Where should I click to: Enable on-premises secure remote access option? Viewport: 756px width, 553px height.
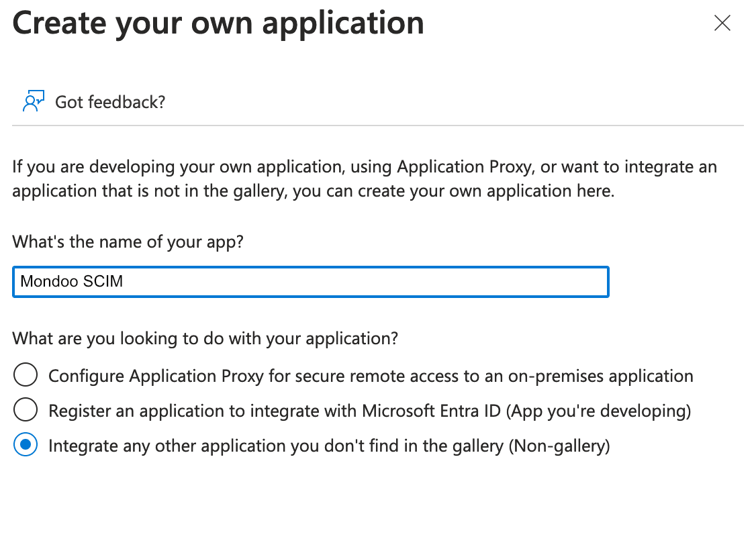click(x=25, y=375)
